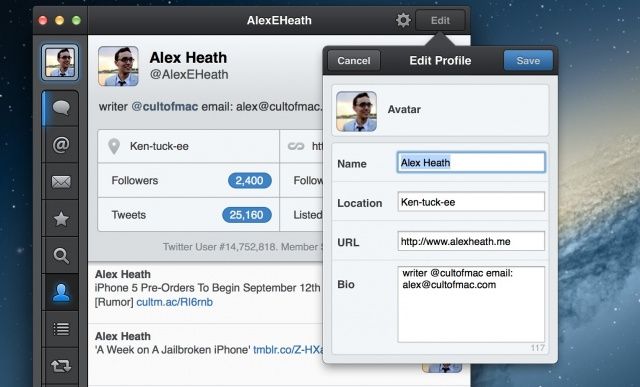Open the mentions @ tab

61,145
